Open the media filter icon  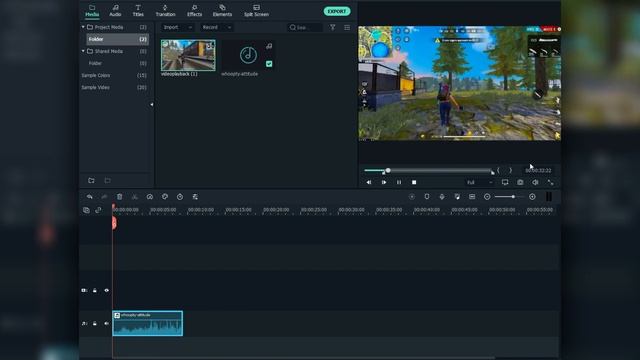333,27
